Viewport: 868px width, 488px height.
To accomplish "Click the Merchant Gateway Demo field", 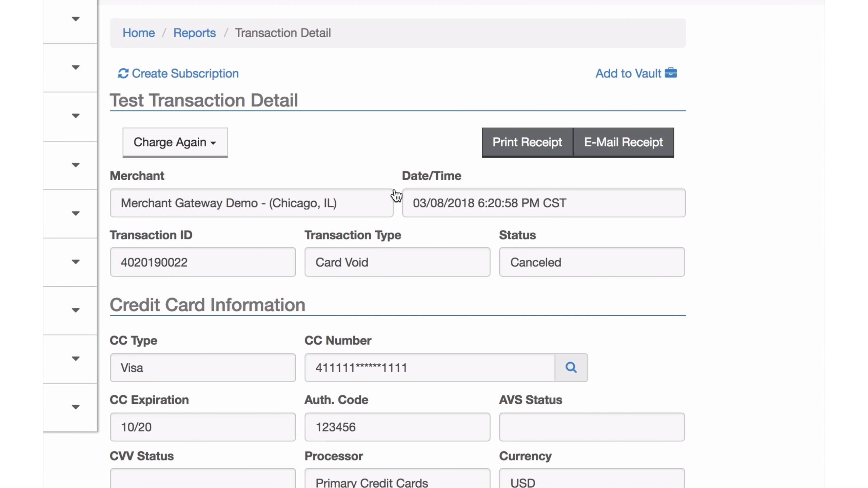I will coord(251,203).
